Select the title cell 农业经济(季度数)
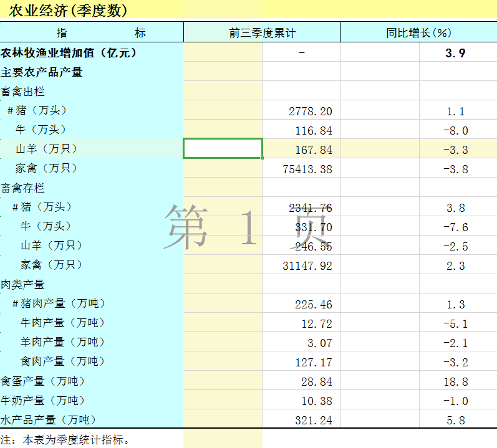This screenshot has height=448, width=497. point(69,11)
